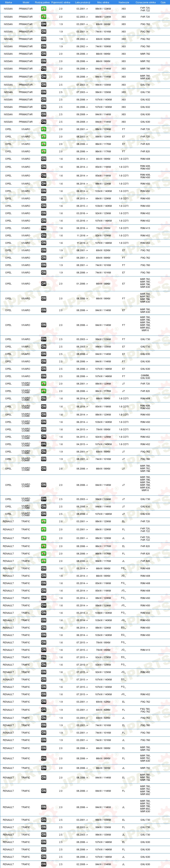Screen dimensions: 170x868
Task: Click the Rodzaj paliwa column header
Action: click(x=42, y=2)
